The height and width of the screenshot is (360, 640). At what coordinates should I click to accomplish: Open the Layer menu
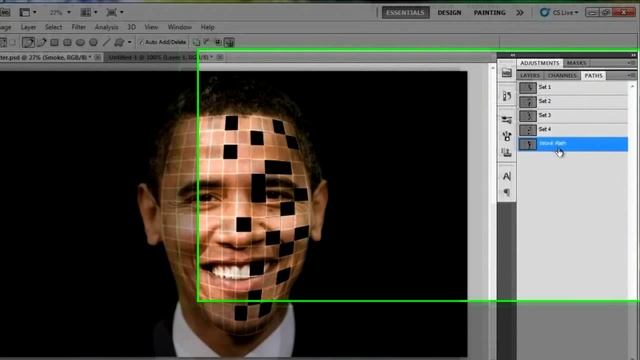(x=28, y=27)
